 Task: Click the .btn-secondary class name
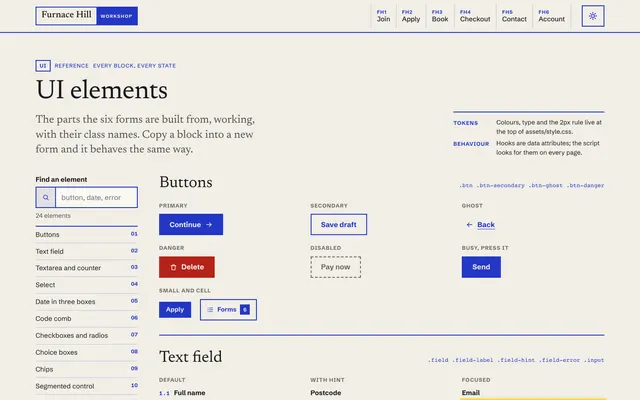[500, 185]
